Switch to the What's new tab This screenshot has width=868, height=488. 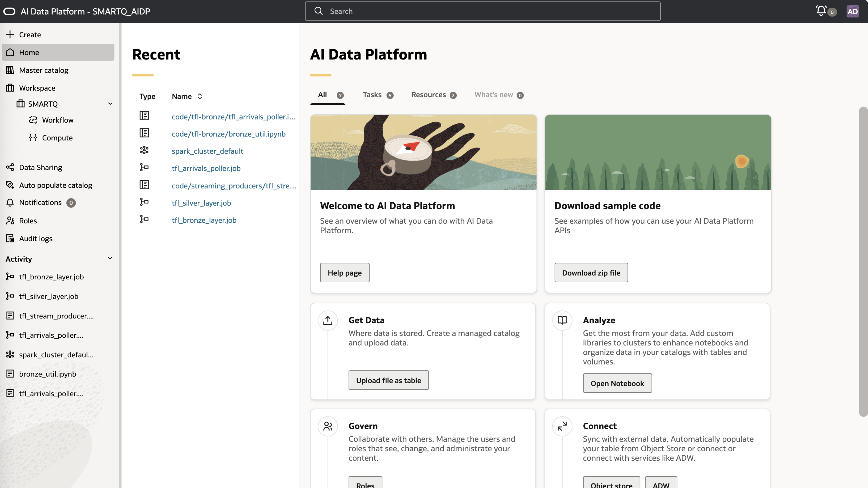(499, 95)
